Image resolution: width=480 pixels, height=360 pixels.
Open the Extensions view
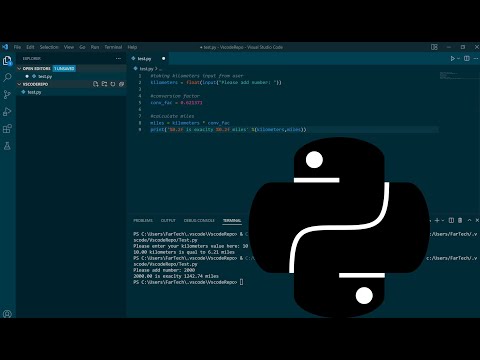tap(7, 129)
